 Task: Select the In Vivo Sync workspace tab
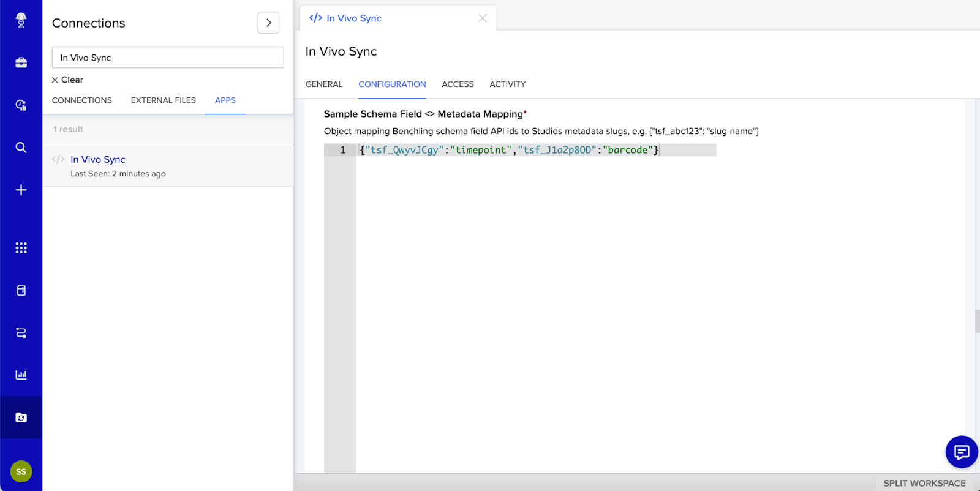pos(398,18)
